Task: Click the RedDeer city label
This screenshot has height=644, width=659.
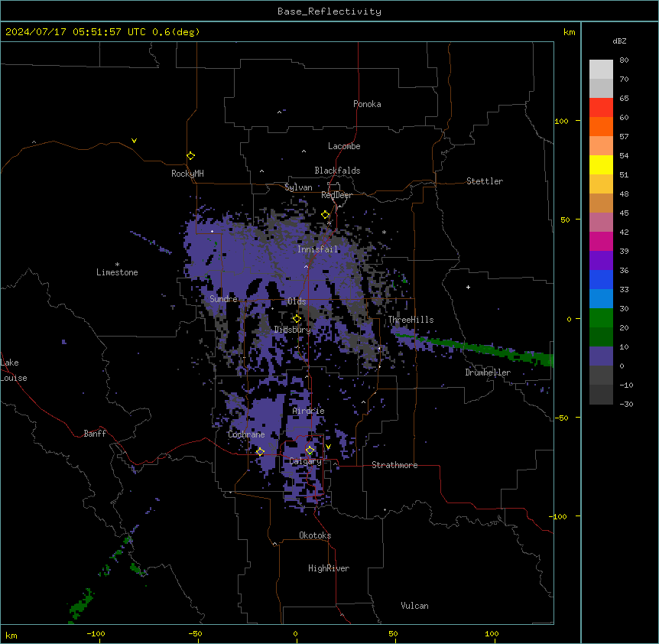Action: tap(336, 195)
